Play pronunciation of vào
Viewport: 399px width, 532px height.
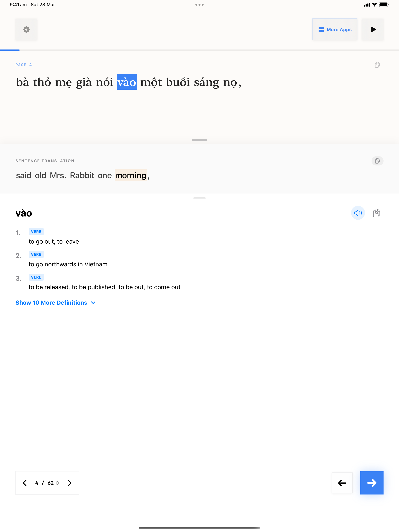click(x=358, y=213)
